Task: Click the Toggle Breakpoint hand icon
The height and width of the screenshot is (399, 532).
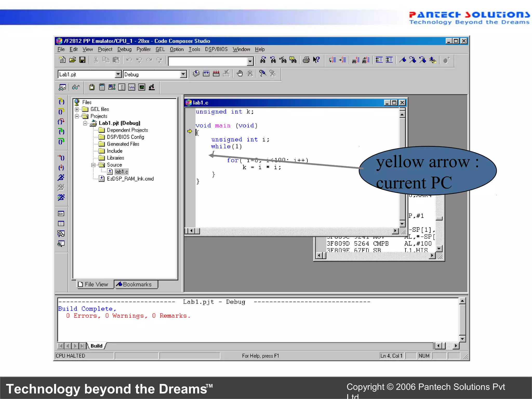Action: [240, 74]
